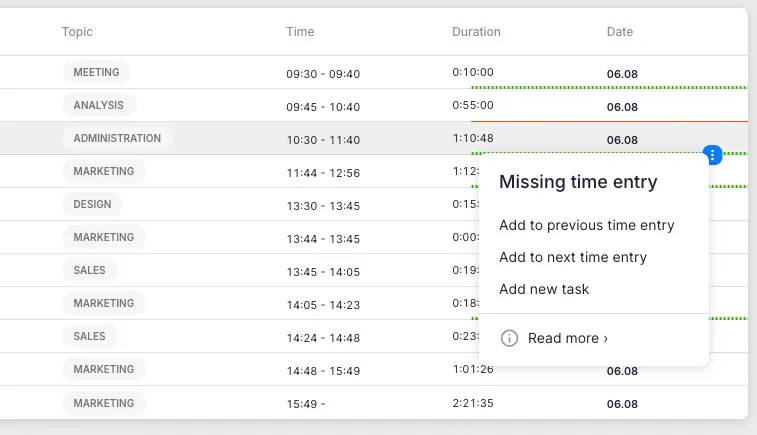Screen dimensions: 757x435
Task: Click the duration 1:01:26
Action: [473, 370]
